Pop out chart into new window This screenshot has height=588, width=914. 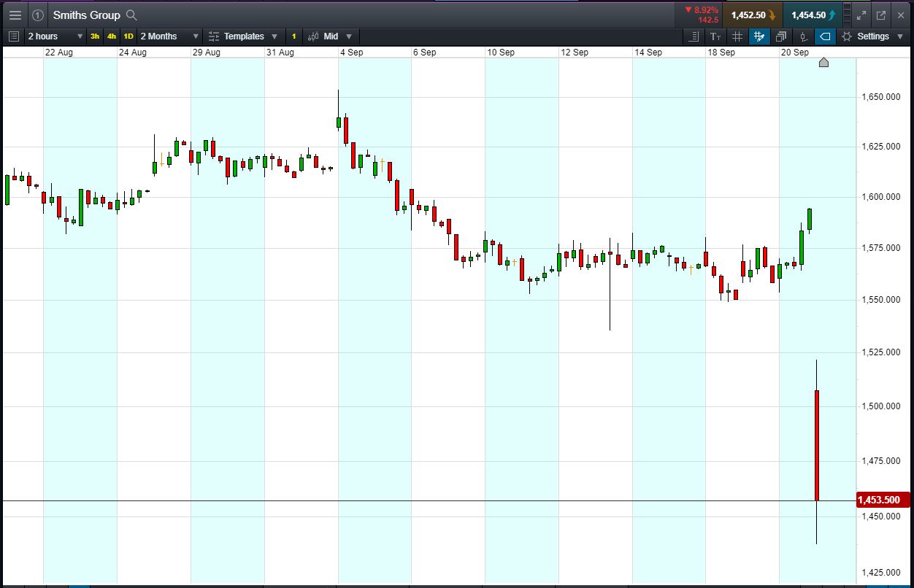(x=881, y=15)
